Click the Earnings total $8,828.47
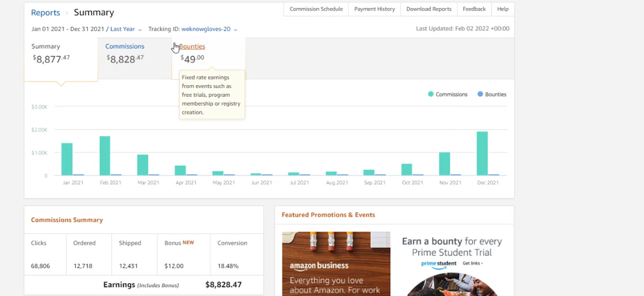Viewport: 644px width, 296px height. (x=223, y=284)
